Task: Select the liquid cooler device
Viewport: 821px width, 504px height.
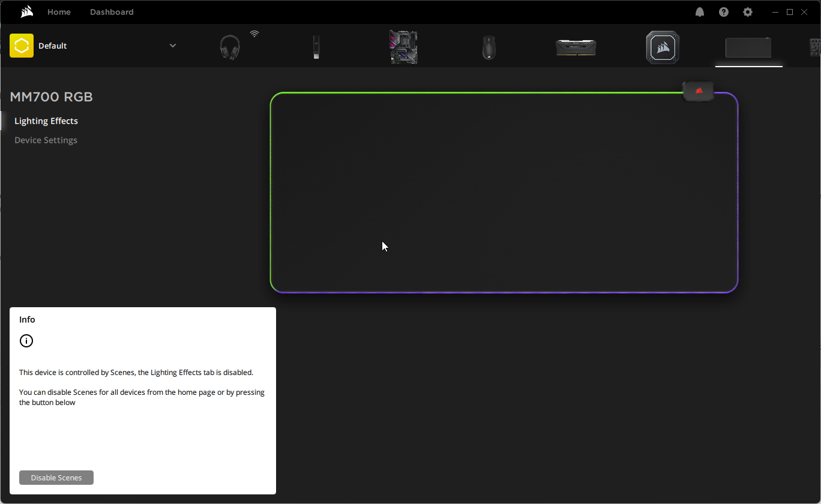Action: pyautogui.click(x=663, y=47)
